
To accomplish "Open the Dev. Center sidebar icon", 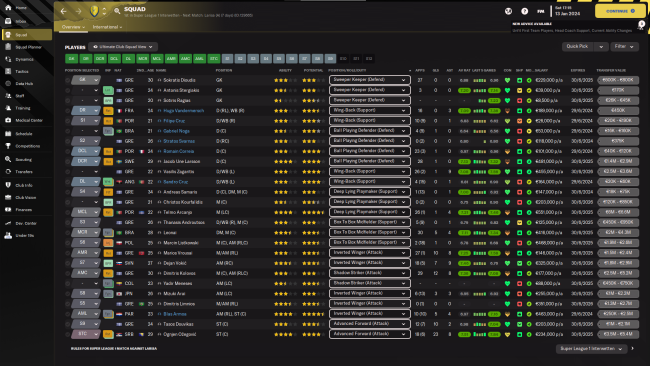I will tap(8, 223).
